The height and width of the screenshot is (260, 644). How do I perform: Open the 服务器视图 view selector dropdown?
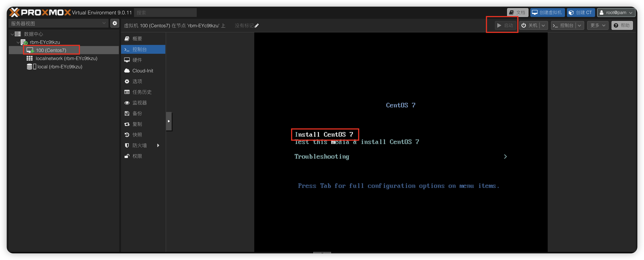[x=104, y=23]
